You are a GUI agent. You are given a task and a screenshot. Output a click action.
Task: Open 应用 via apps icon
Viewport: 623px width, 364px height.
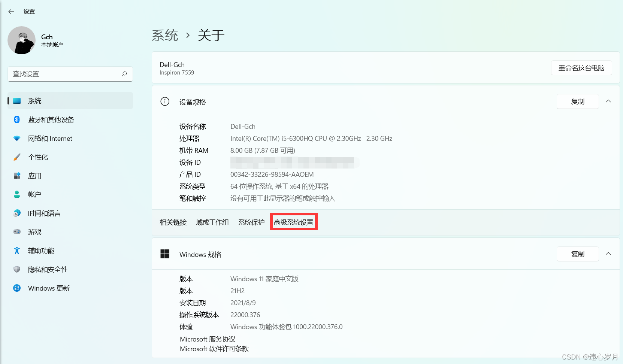(17, 176)
